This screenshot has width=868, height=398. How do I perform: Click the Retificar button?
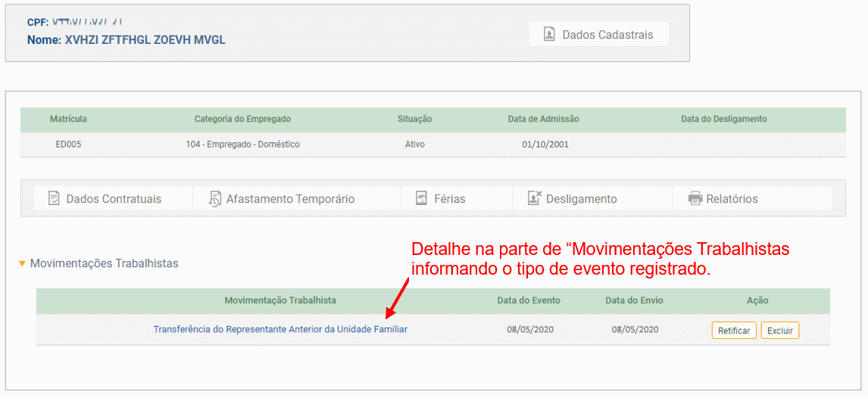(734, 331)
